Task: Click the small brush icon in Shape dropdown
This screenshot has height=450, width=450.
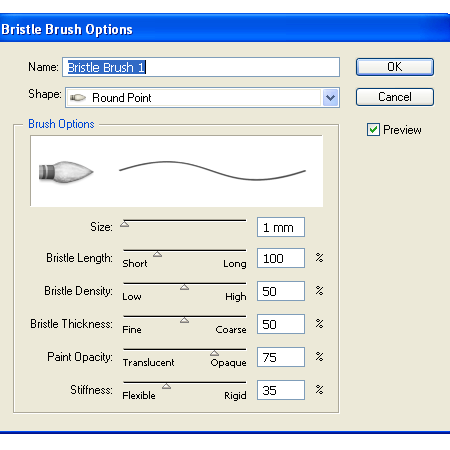Action: 78,98
